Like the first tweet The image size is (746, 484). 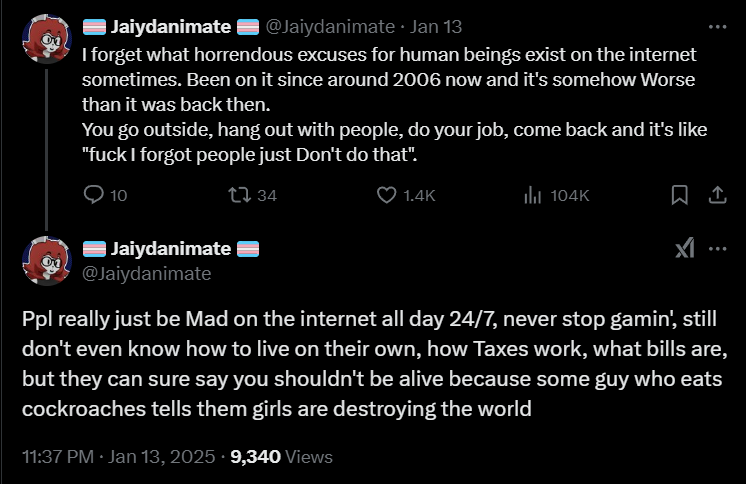coord(387,195)
